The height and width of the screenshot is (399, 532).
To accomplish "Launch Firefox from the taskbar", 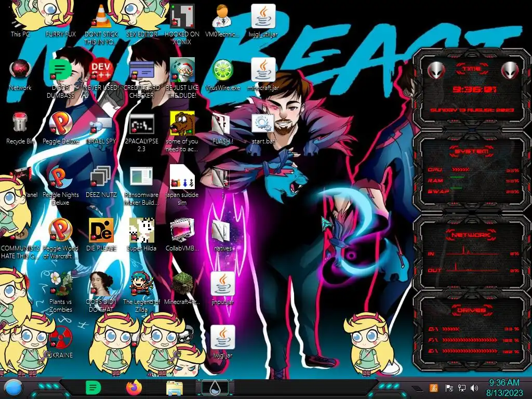I will (134, 388).
